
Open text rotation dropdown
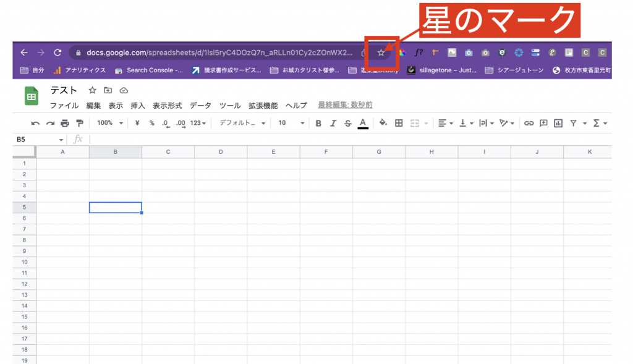click(507, 123)
